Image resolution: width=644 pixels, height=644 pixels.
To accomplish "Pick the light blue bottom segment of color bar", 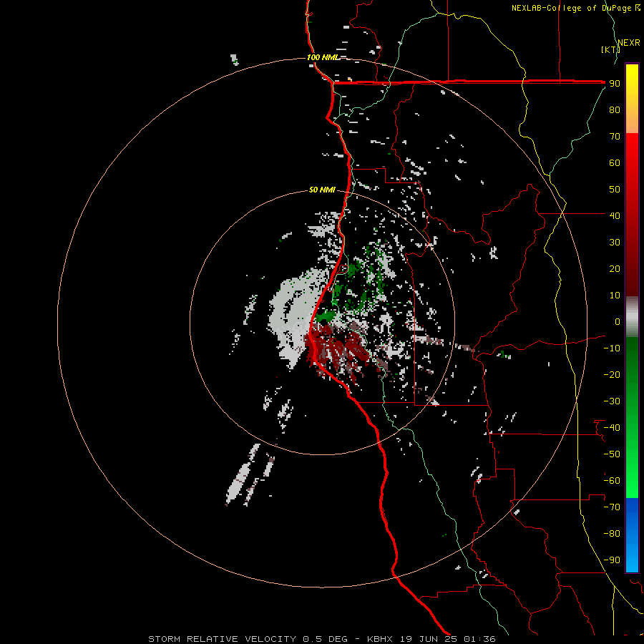I will coord(632,559).
